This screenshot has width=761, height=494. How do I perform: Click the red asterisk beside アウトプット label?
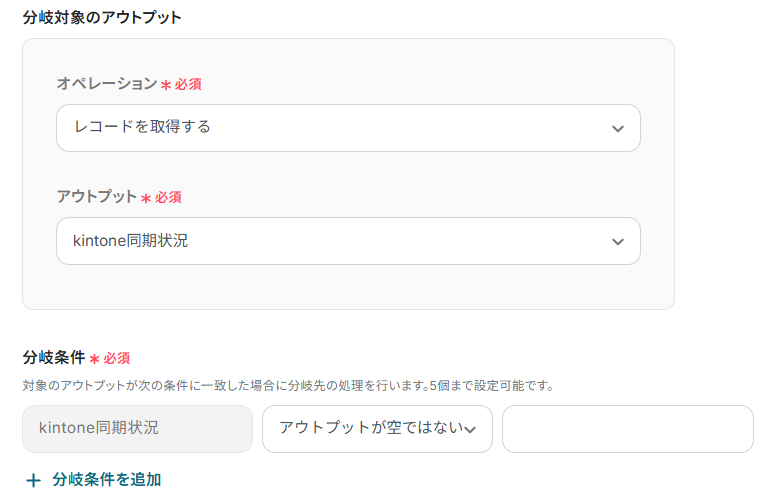point(146,198)
